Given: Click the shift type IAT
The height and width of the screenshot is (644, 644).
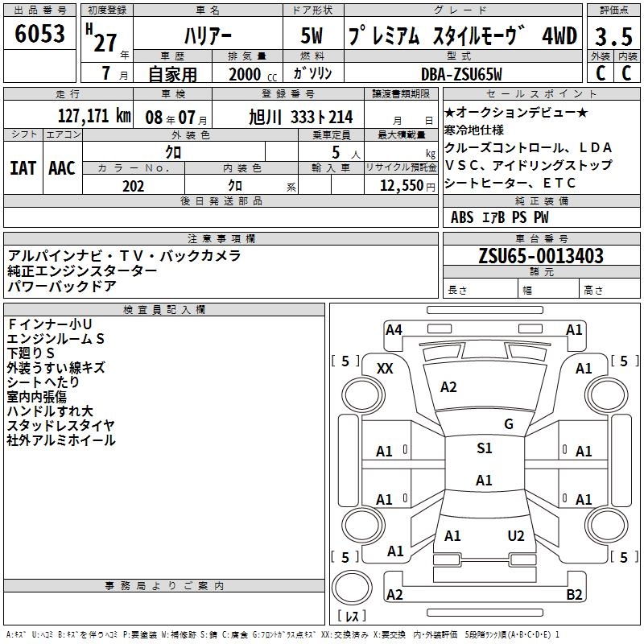Looking at the screenshot, I should (23, 168).
